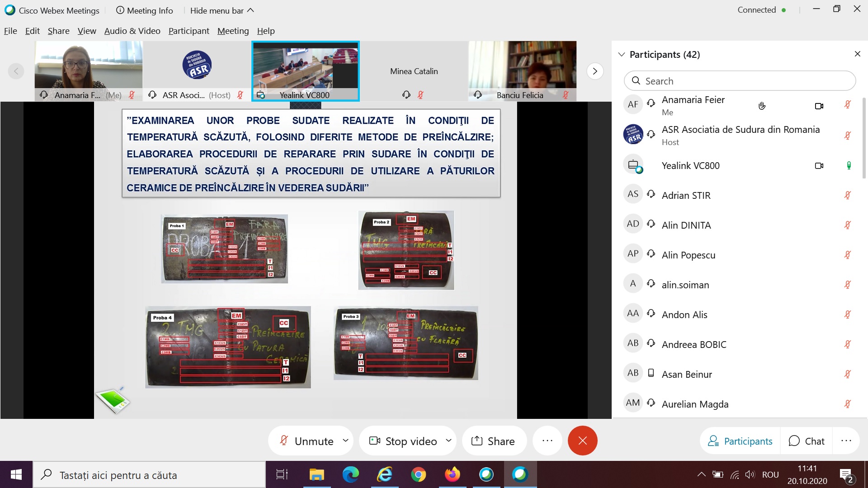Click the Share button
Screen dimensions: 868x488
493,441
